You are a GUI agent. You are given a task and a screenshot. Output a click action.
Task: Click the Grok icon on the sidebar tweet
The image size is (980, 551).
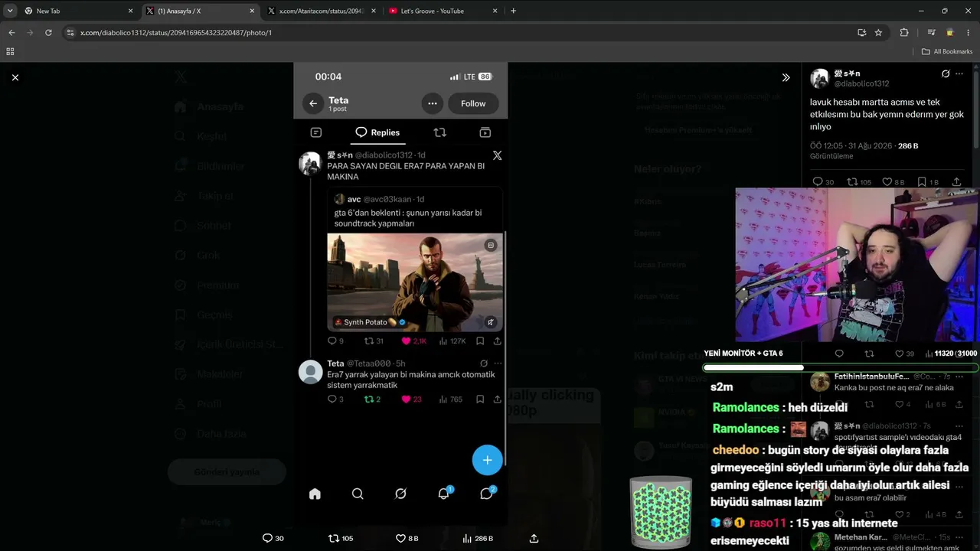coord(946,73)
